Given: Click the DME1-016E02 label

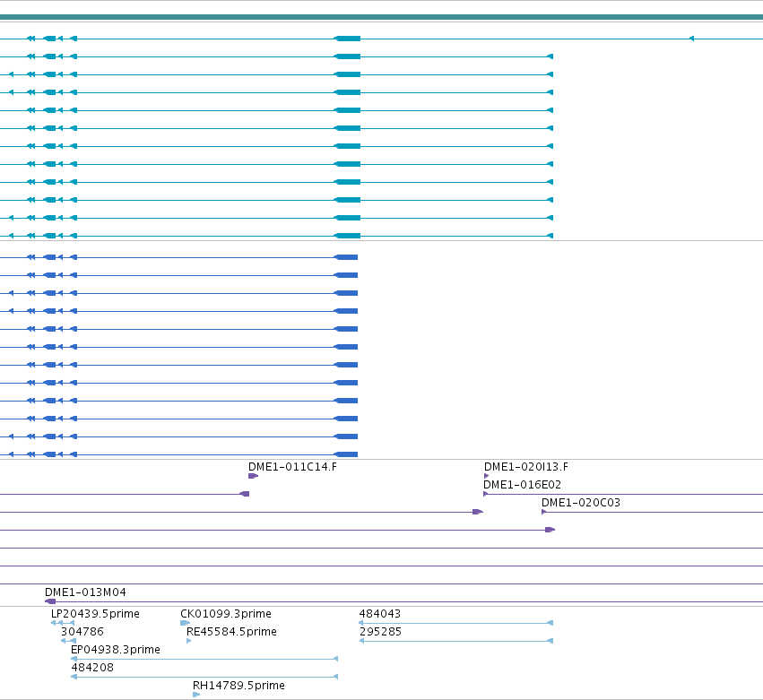Looking at the screenshot, I should click(x=522, y=485).
